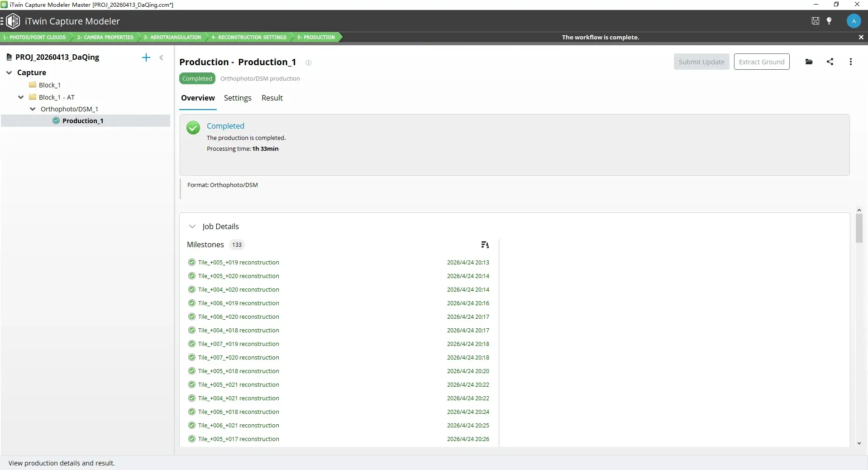Click the Tile_+007_+020 reconstruction milestone
Screen dimensions: 868x470
click(238, 357)
